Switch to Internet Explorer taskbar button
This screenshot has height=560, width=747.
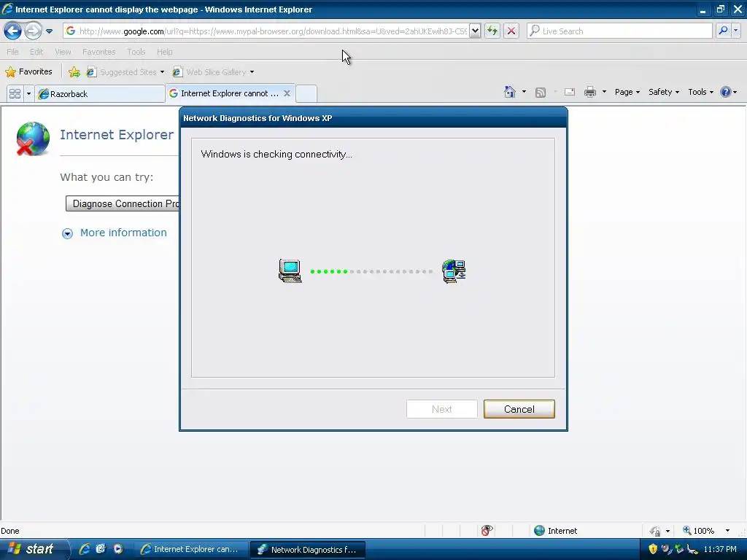tap(190, 549)
